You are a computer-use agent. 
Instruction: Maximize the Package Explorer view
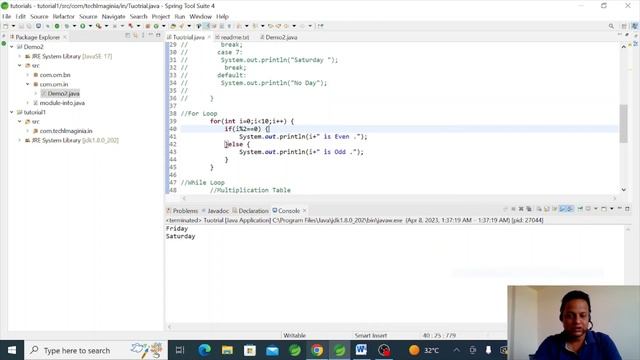[x=158, y=36]
